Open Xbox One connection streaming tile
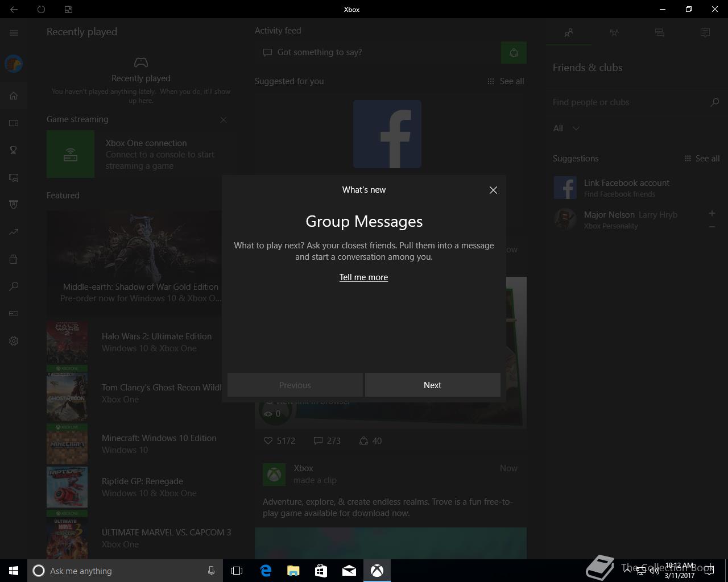Screen dimensions: 728x582 tap(141, 154)
